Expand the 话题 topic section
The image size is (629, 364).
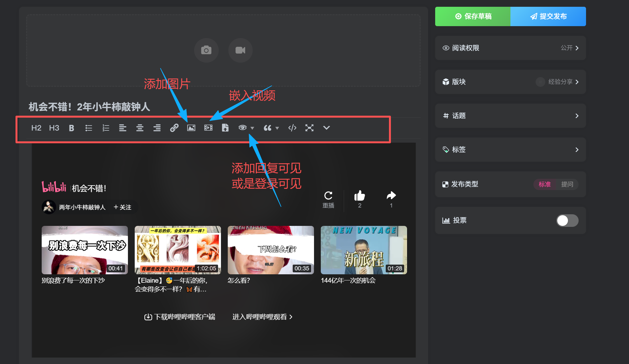pyautogui.click(x=510, y=116)
